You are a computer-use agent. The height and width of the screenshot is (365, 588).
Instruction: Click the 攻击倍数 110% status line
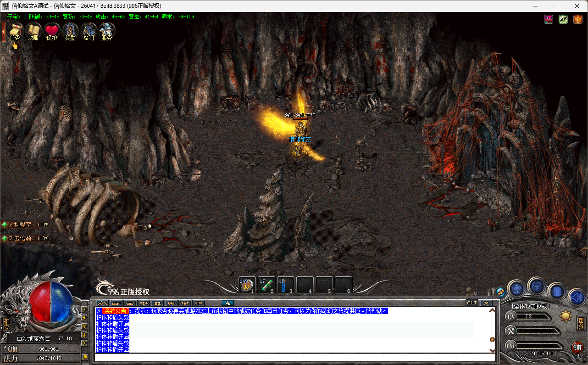point(25,238)
